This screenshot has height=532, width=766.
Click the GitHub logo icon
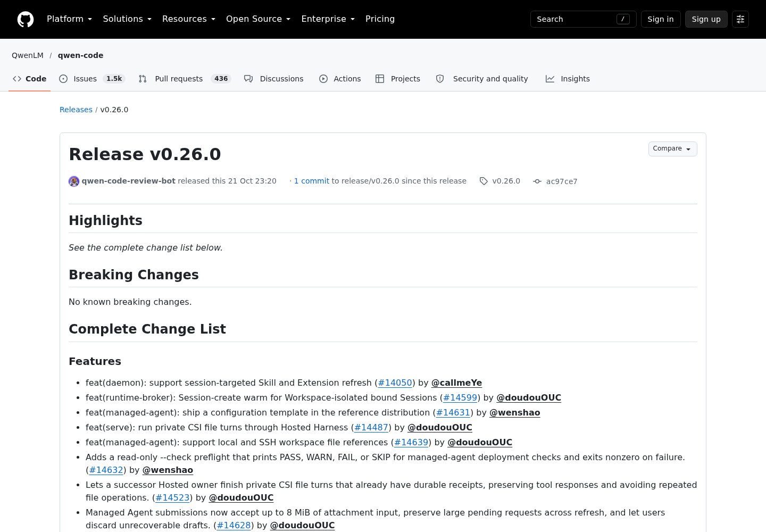click(x=26, y=19)
